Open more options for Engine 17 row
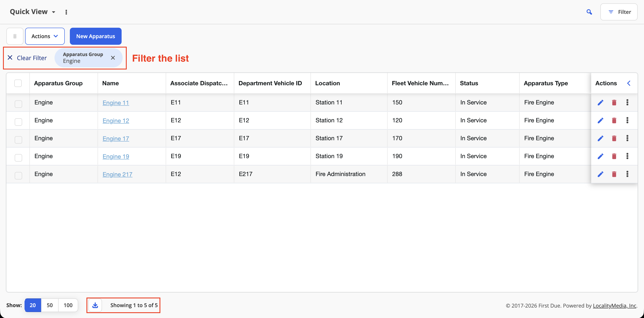Image resolution: width=644 pixels, height=318 pixels. click(627, 138)
